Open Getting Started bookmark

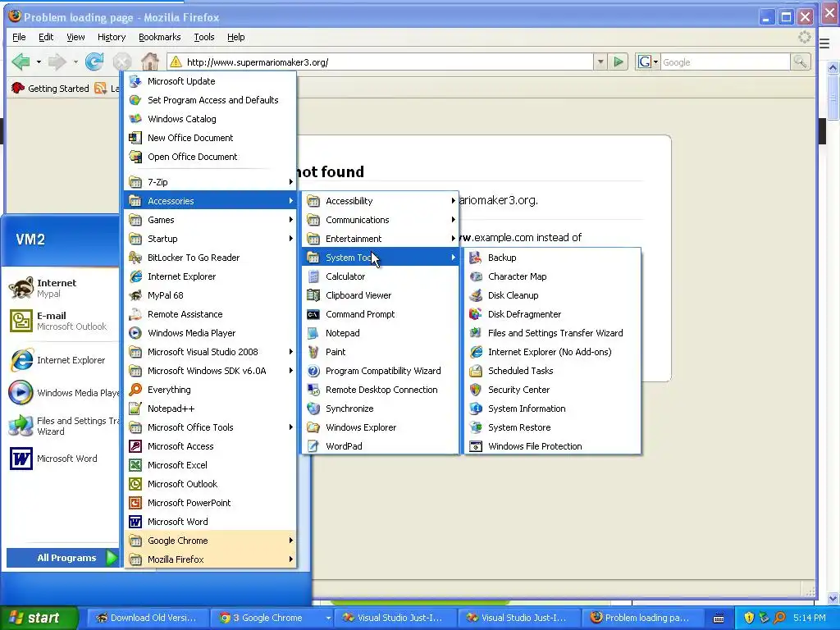coord(50,89)
